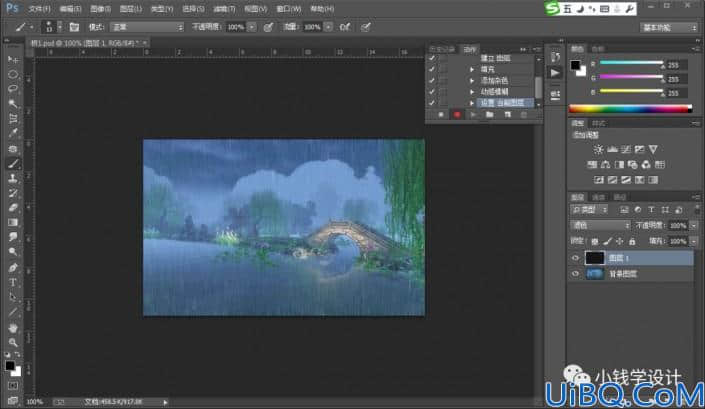
Task: Open the 窗口(W) menu
Action: pos(289,9)
